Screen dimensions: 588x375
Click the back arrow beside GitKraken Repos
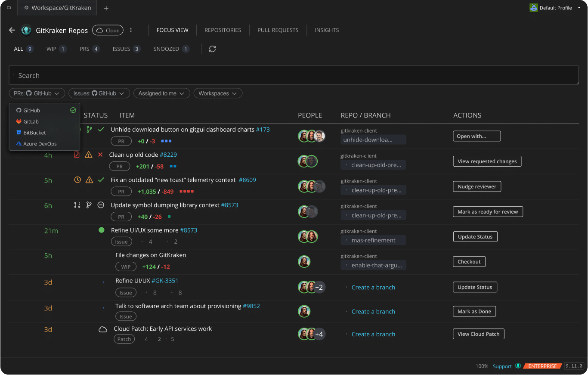[12, 30]
